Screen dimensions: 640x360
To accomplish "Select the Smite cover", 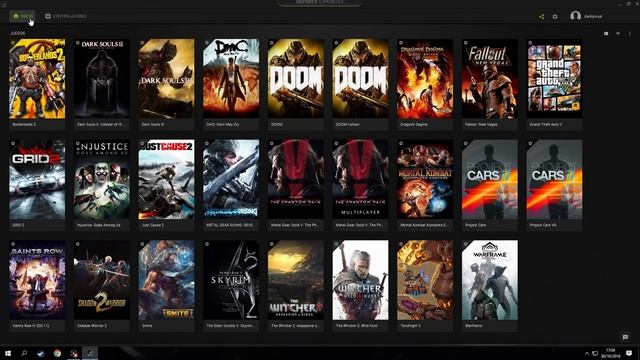I will pos(166,280).
